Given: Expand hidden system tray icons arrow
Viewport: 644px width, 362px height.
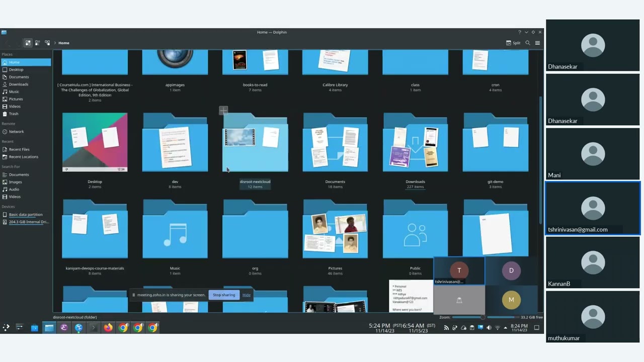Looking at the screenshot, I should pyautogui.click(x=506, y=328).
